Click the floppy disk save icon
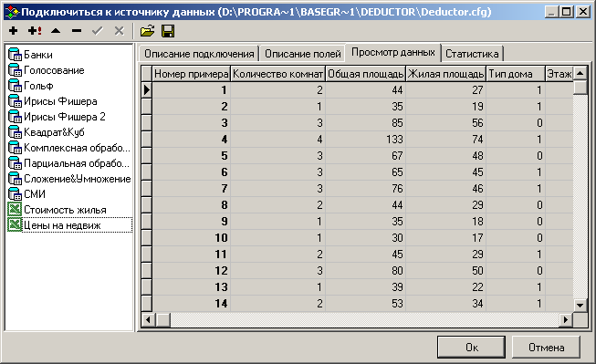 (x=168, y=31)
